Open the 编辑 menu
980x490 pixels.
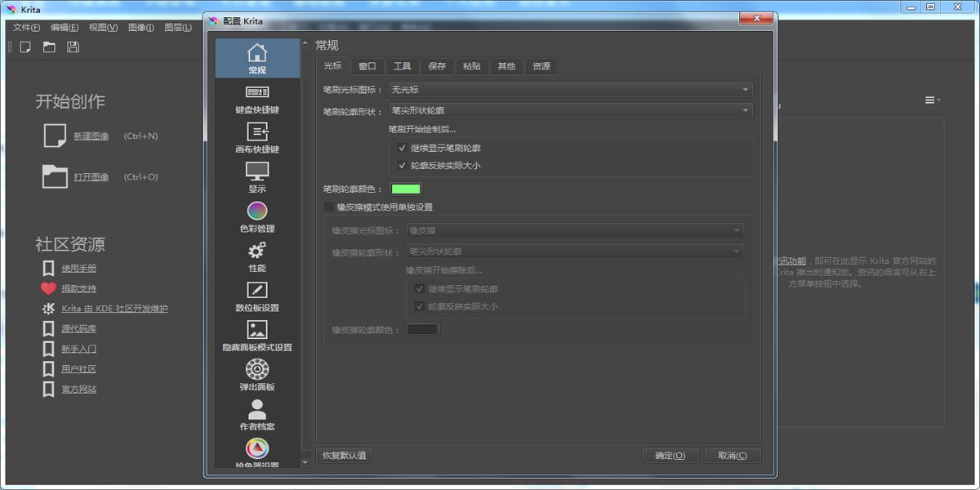click(x=64, y=26)
